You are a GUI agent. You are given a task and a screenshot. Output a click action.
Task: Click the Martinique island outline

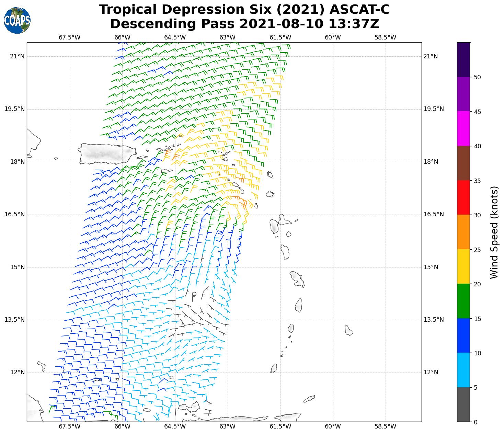coord(297,279)
